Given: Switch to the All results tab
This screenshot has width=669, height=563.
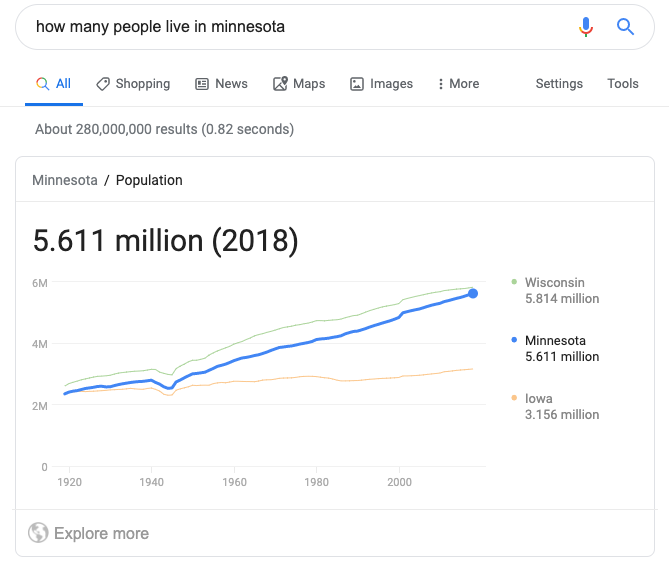Looking at the screenshot, I should tap(54, 84).
